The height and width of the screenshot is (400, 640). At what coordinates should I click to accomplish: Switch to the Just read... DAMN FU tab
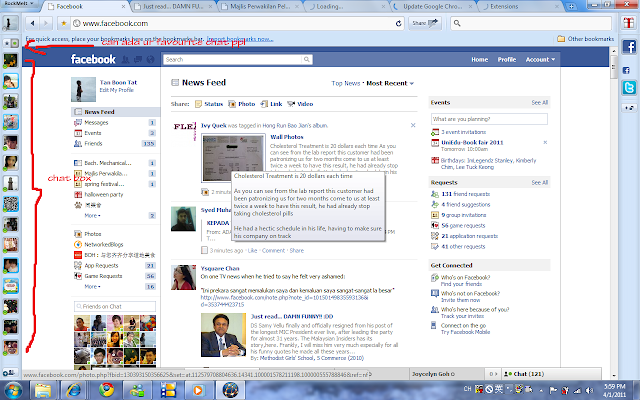174,7
